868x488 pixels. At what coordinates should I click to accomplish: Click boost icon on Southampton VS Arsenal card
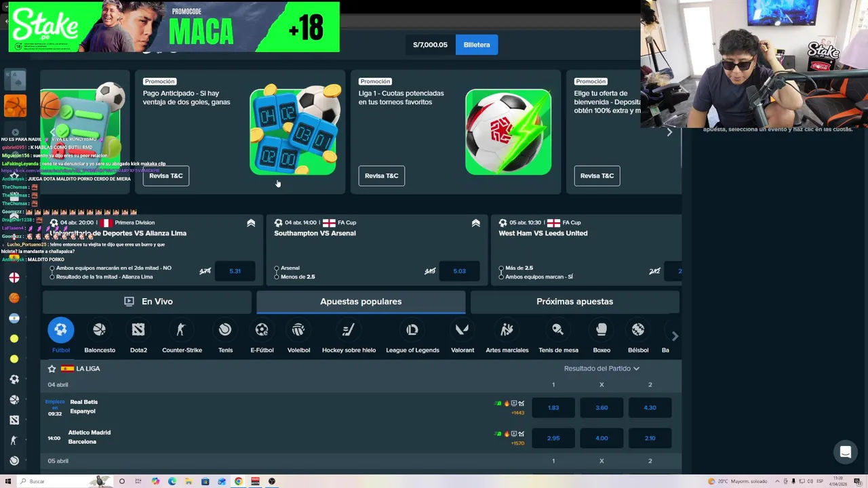(x=475, y=222)
